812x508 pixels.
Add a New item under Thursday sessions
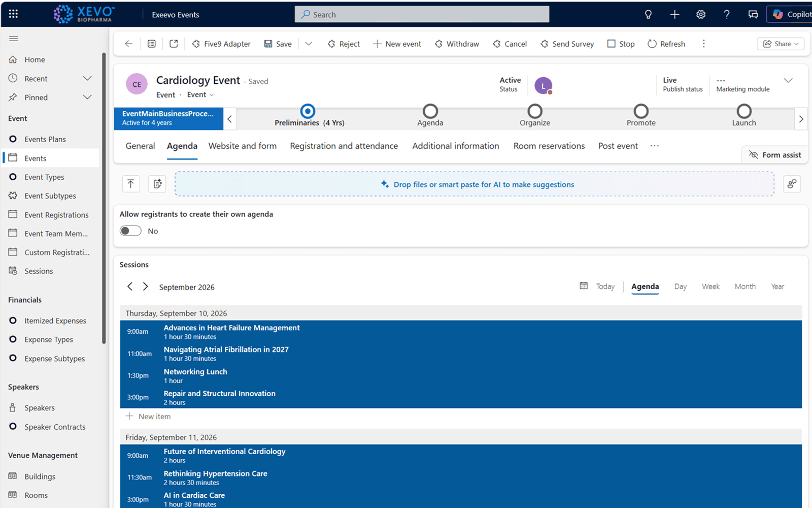coord(148,417)
